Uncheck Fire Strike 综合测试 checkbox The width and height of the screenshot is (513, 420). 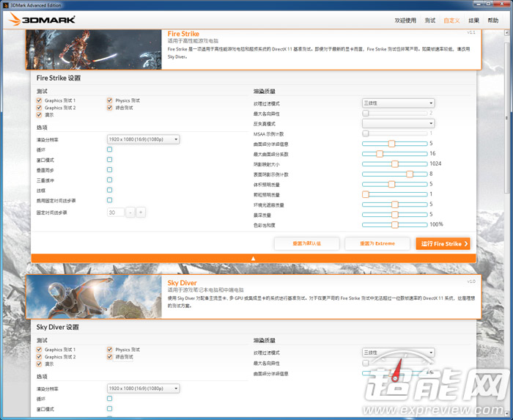point(110,108)
